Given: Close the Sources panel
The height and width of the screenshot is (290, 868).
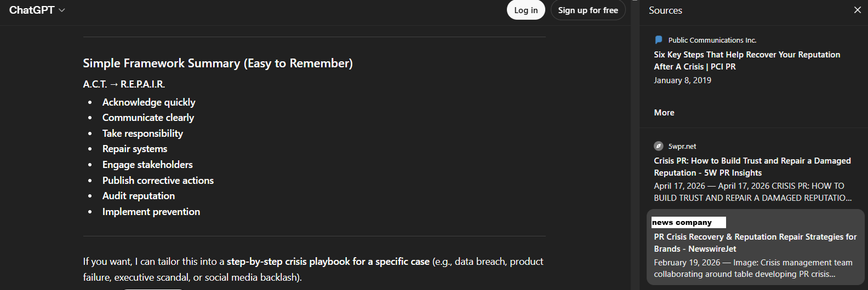Looking at the screenshot, I should pyautogui.click(x=858, y=10).
